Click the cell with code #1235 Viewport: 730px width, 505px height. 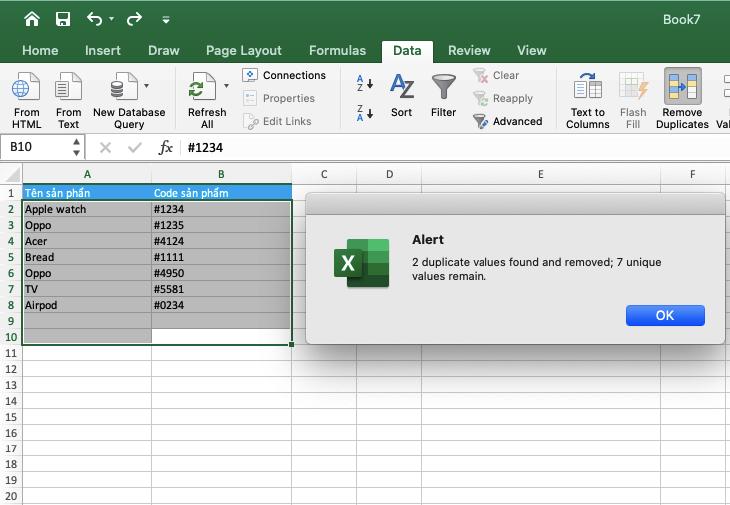222,225
